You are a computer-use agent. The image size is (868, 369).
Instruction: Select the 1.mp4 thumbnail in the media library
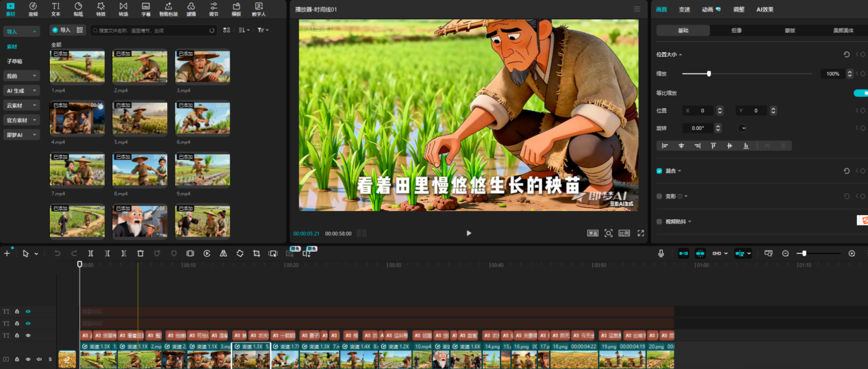[x=77, y=66]
